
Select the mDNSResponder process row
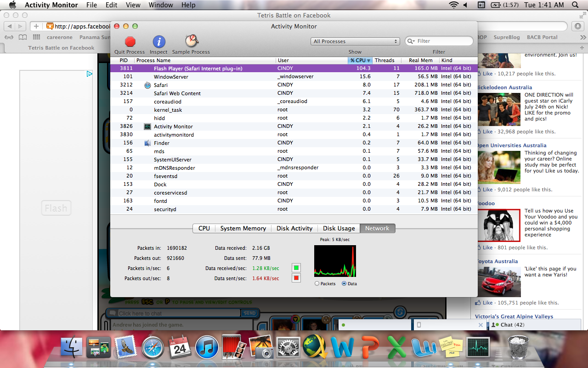294,168
